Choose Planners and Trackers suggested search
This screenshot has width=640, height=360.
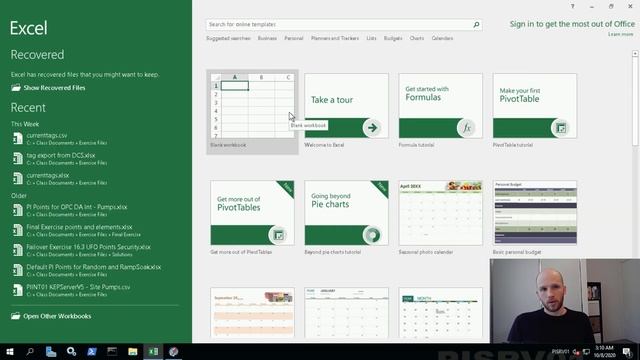click(x=335, y=38)
